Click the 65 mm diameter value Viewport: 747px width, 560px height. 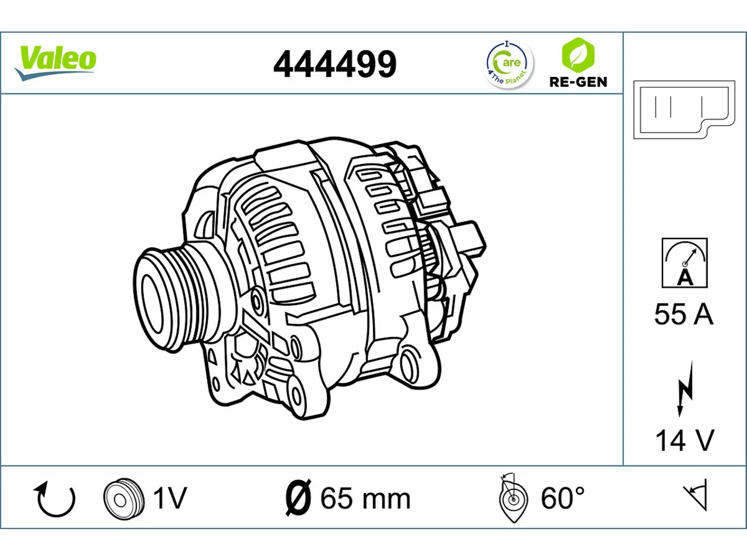[365, 499]
